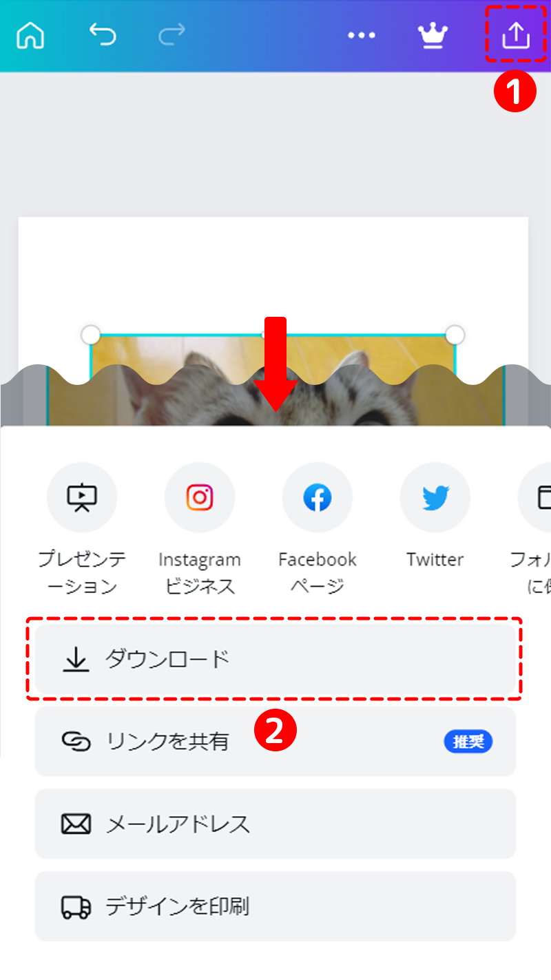Select the メールアドレス share option
The height and width of the screenshot is (980, 551).
(x=275, y=824)
